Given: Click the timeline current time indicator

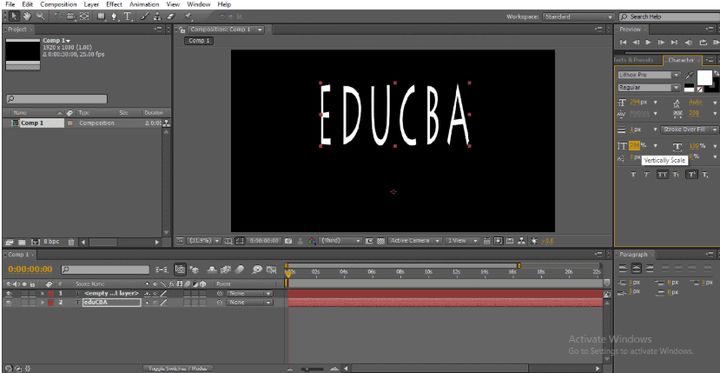Looking at the screenshot, I should click(288, 273).
